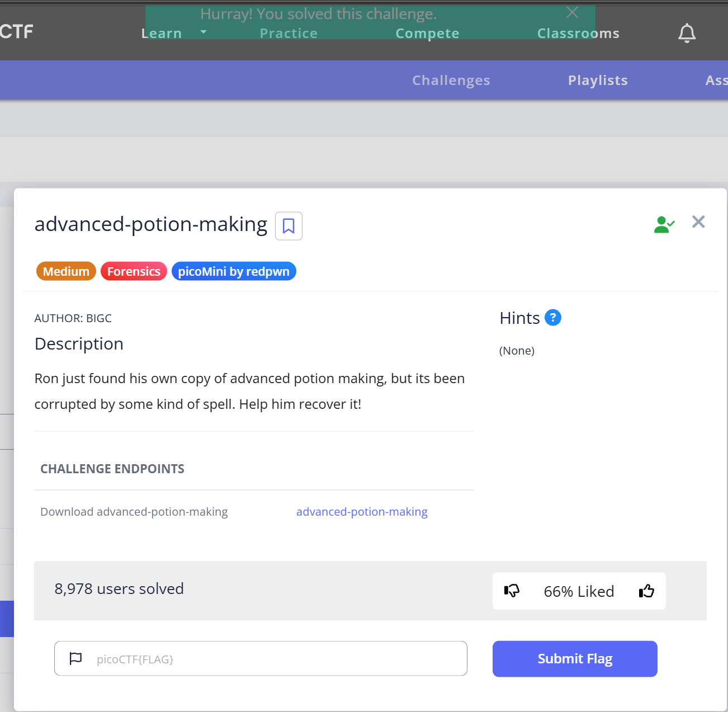The height and width of the screenshot is (712, 728).
Task: Select the picoMini by redpwn tag
Action: [x=234, y=271]
